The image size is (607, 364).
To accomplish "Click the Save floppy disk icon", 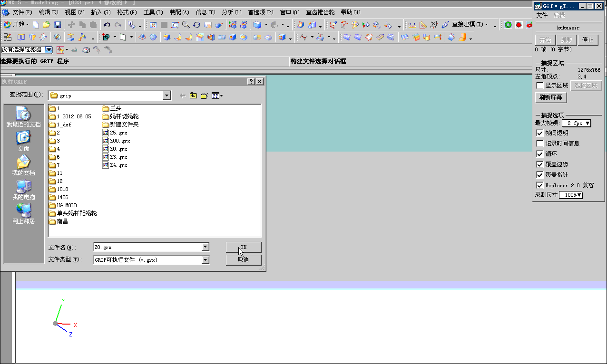I will [57, 24].
